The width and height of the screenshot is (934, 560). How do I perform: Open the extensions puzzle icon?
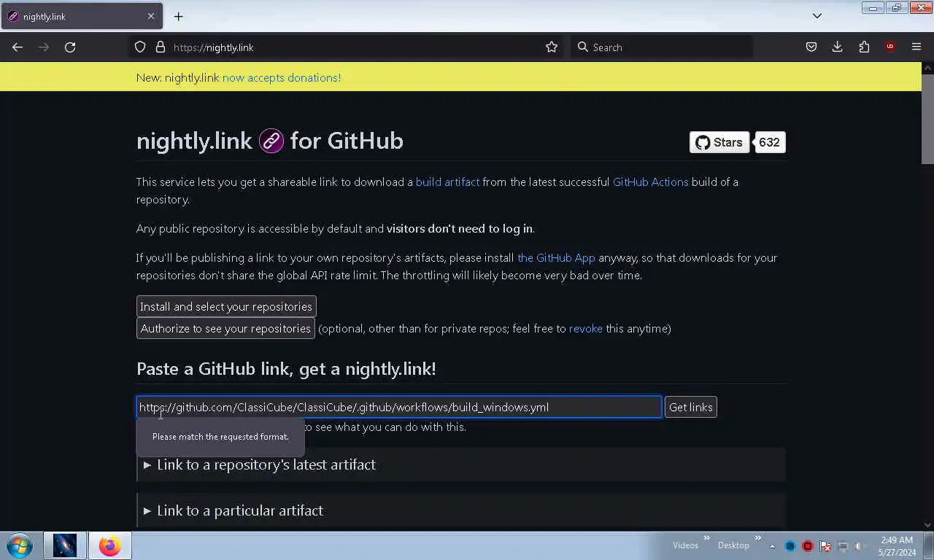[x=864, y=47]
